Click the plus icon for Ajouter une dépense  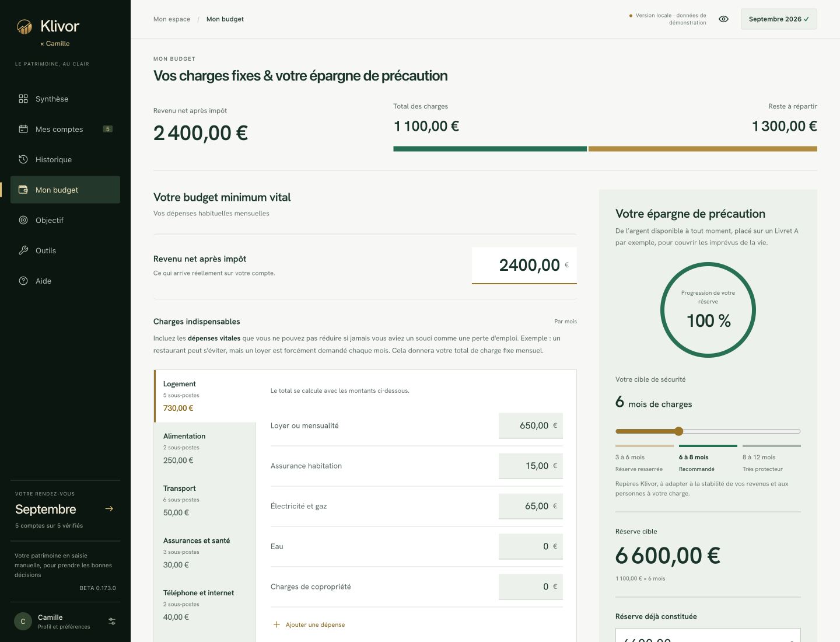tap(276, 624)
